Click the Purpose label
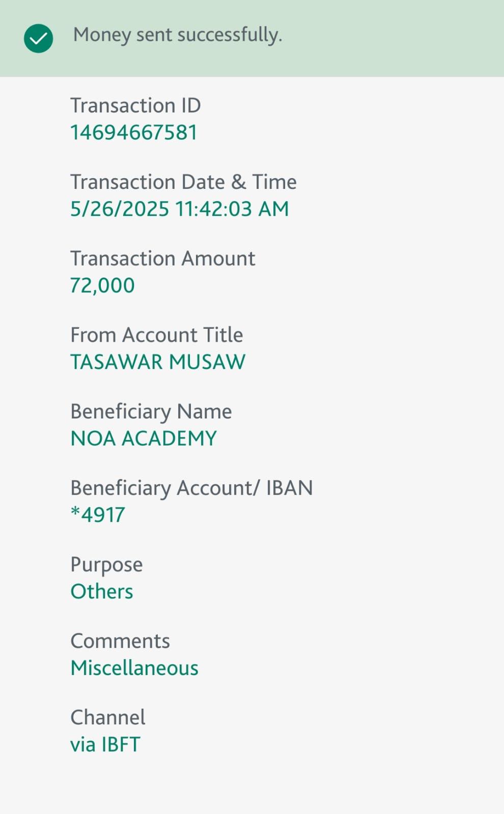 click(106, 565)
